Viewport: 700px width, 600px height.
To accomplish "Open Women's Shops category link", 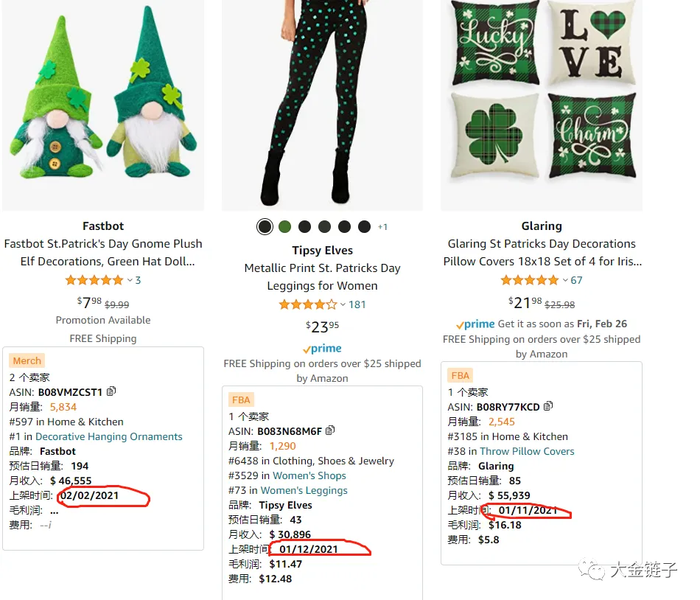I will (309, 476).
